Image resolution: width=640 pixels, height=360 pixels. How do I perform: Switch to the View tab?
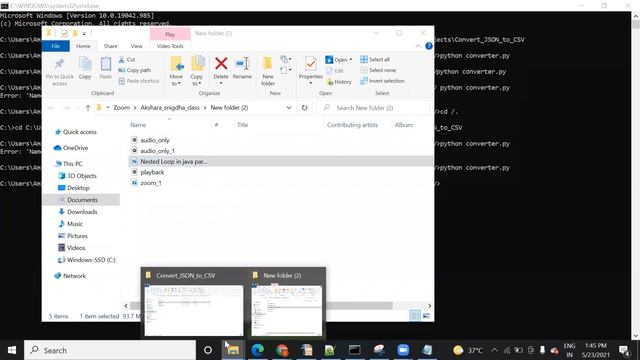click(136, 46)
